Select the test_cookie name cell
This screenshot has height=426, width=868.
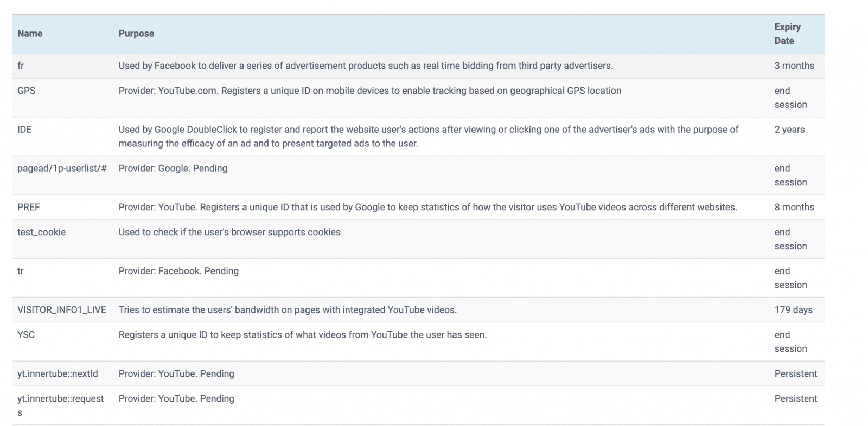(41, 232)
